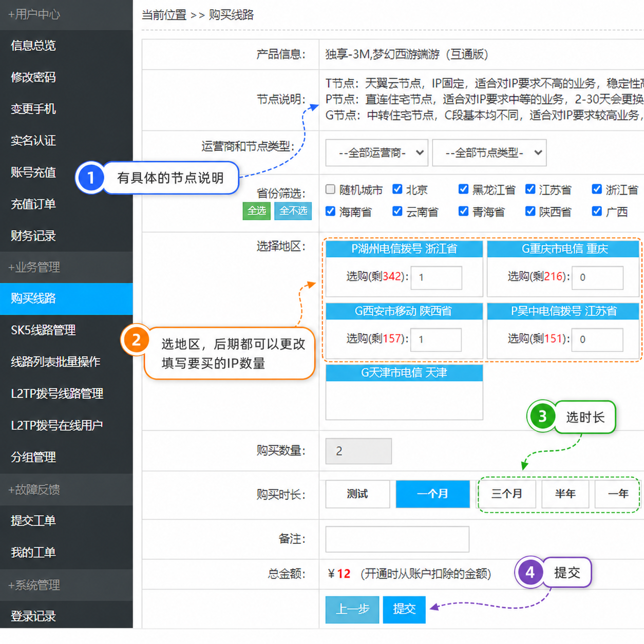644x644 pixels.
Task: Click the 全不选 button
Action: (x=293, y=211)
